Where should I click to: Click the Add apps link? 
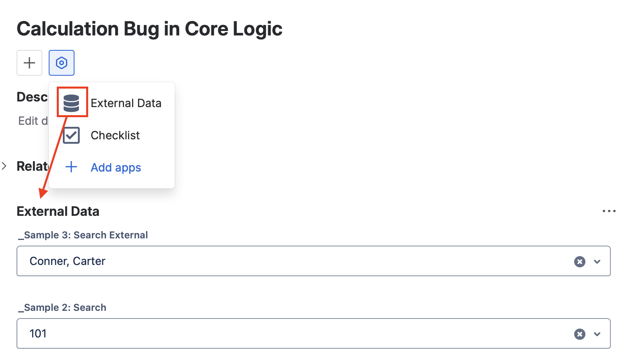coord(116,168)
